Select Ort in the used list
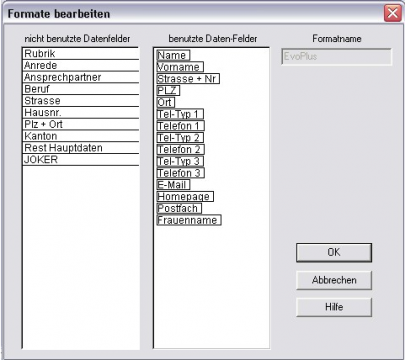 [165, 102]
